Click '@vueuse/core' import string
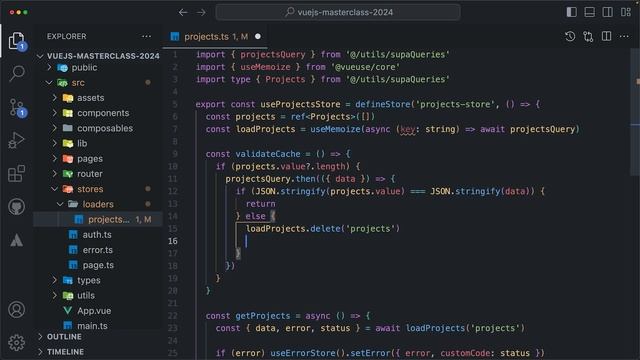Screen dimensions: 640x360 [x=366, y=67]
